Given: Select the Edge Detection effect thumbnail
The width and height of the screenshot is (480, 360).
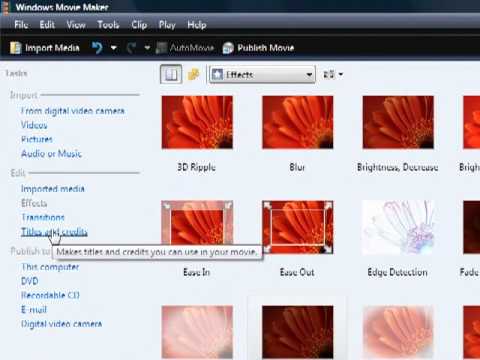Looking at the screenshot, I should (398, 227).
